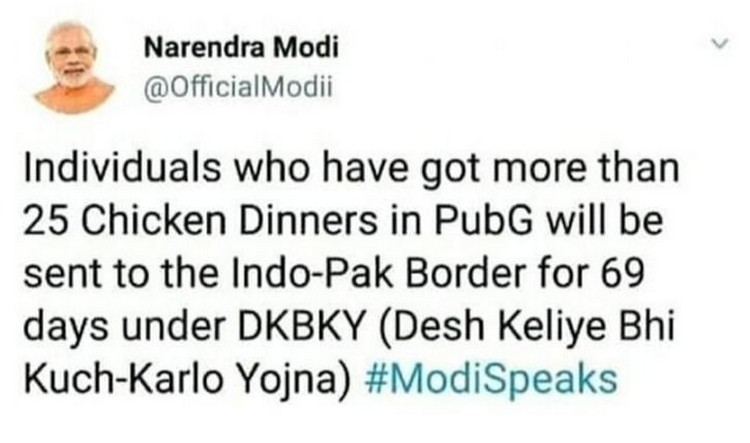Image resolution: width=750 pixels, height=443 pixels.
Task: Click the word 'Individuals' in the tweet
Action: tap(122, 168)
